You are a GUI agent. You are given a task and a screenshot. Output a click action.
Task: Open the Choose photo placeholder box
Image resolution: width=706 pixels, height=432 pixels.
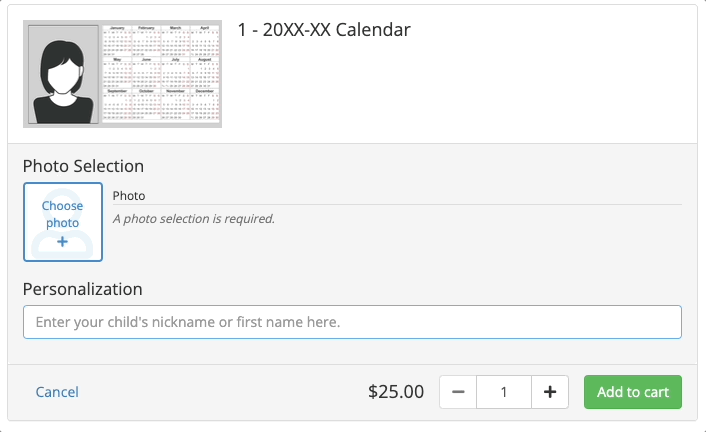point(63,222)
